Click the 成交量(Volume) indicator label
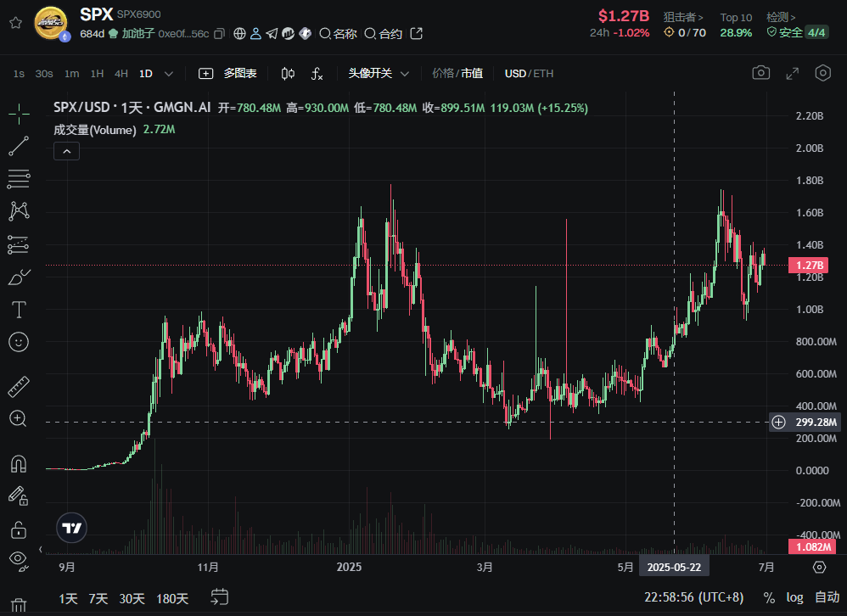847x616 pixels. point(94,130)
